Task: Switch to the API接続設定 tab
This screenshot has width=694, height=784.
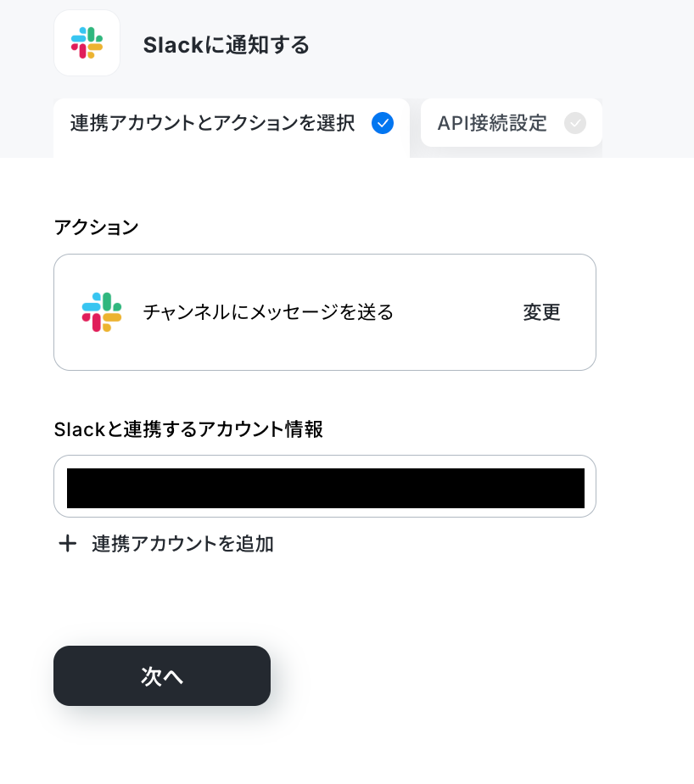Action: 511,123
